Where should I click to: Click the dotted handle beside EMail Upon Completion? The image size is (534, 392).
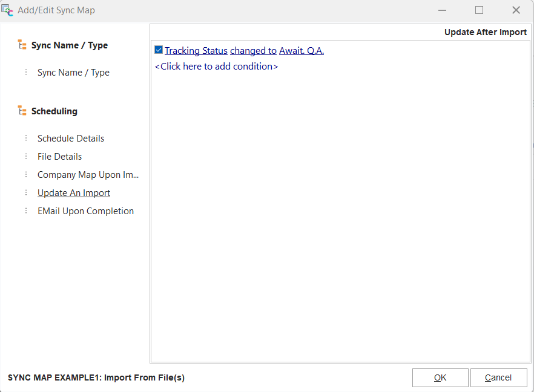[26, 211]
